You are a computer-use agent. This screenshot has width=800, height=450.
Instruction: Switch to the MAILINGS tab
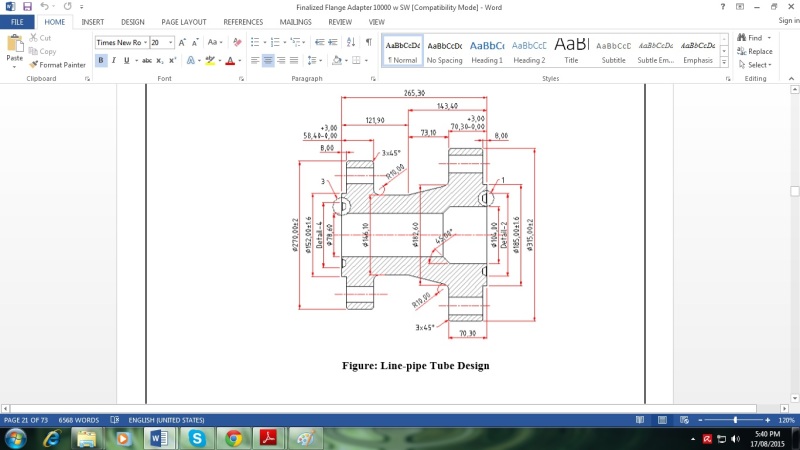[x=295, y=22]
